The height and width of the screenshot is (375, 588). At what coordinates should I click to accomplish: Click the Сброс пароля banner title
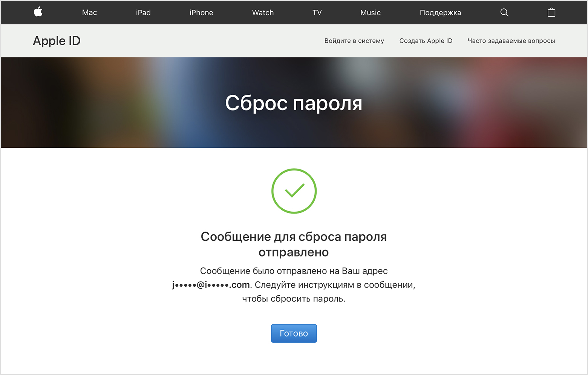click(294, 103)
